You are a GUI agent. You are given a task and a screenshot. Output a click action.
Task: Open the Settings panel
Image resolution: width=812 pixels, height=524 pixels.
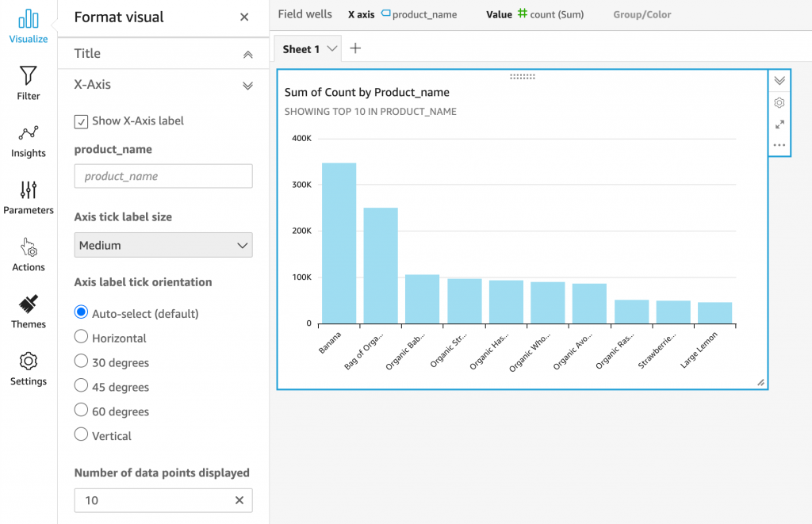coord(29,361)
